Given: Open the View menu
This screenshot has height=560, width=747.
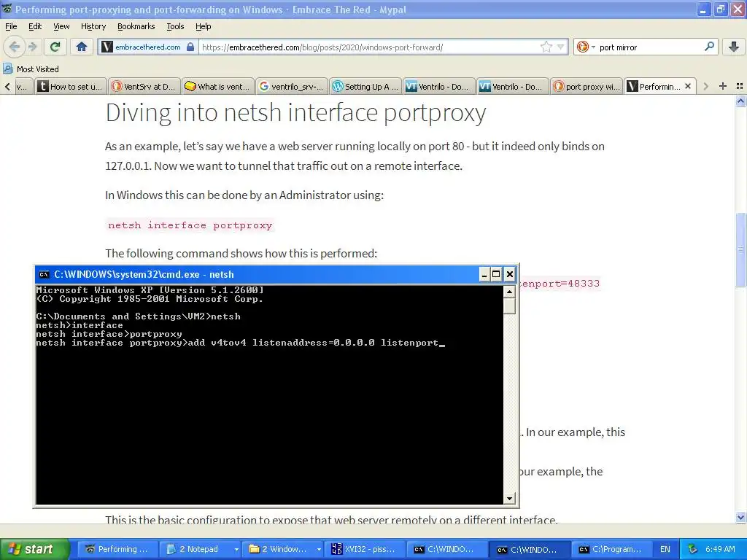Looking at the screenshot, I should [61, 26].
